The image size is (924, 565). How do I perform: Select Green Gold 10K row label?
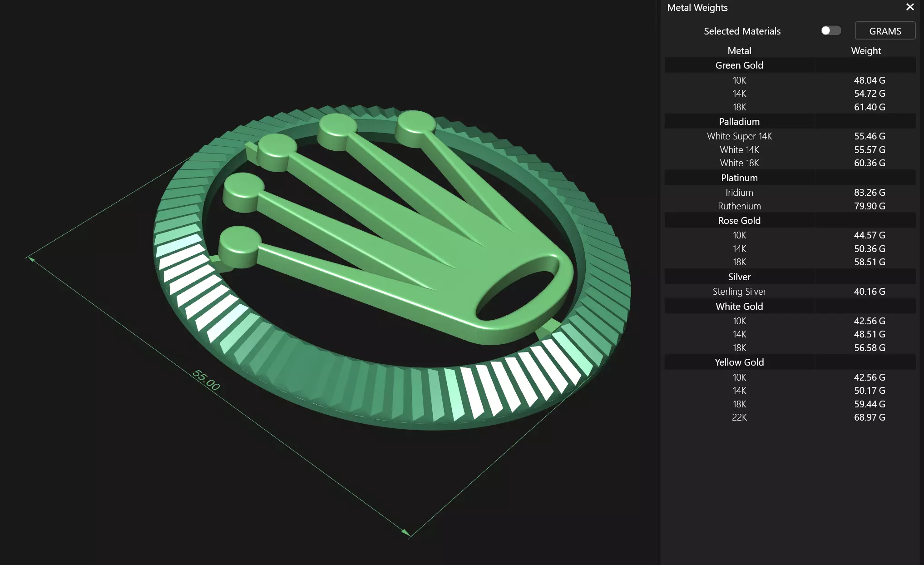739,80
